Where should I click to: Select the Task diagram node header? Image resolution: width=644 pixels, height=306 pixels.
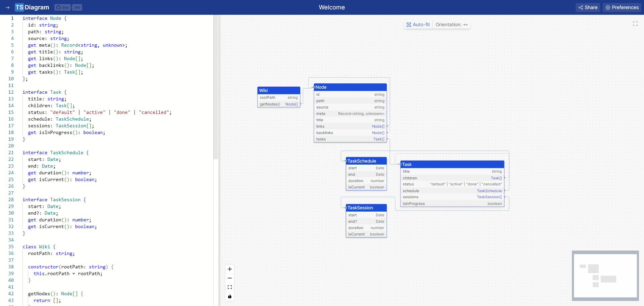pos(452,164)
